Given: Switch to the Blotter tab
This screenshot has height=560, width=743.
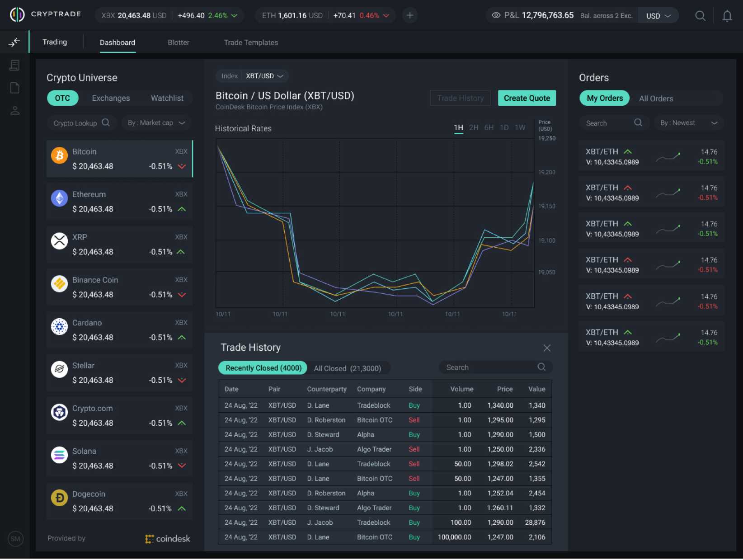Looking at the screenshot, I should [179, 42].
